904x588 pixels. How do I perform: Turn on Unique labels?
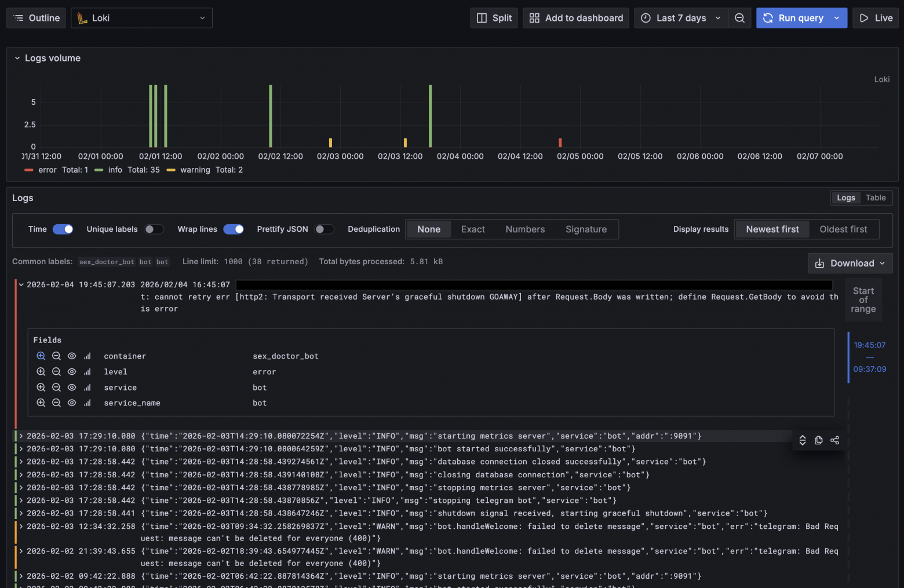coord(154,229)
